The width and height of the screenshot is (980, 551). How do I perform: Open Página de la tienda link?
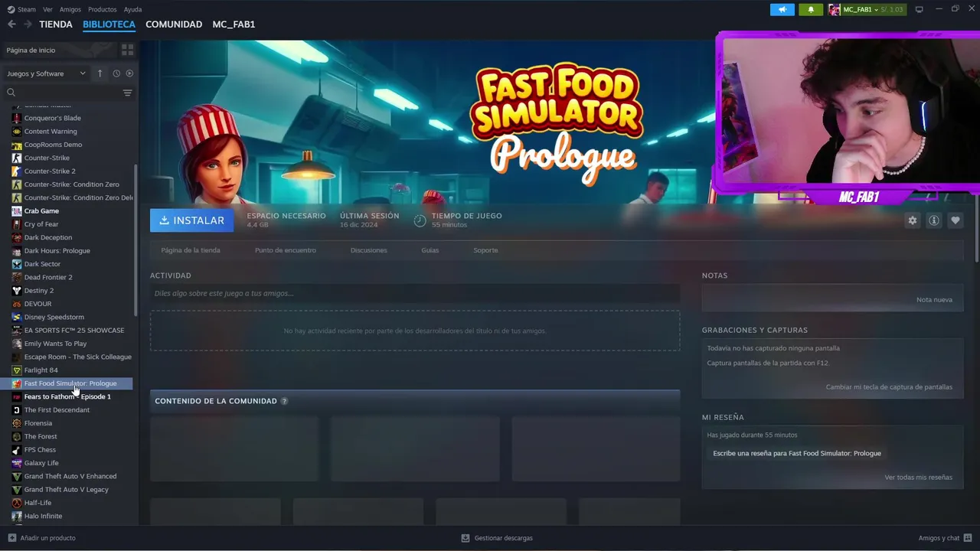(x=191, y=250)
